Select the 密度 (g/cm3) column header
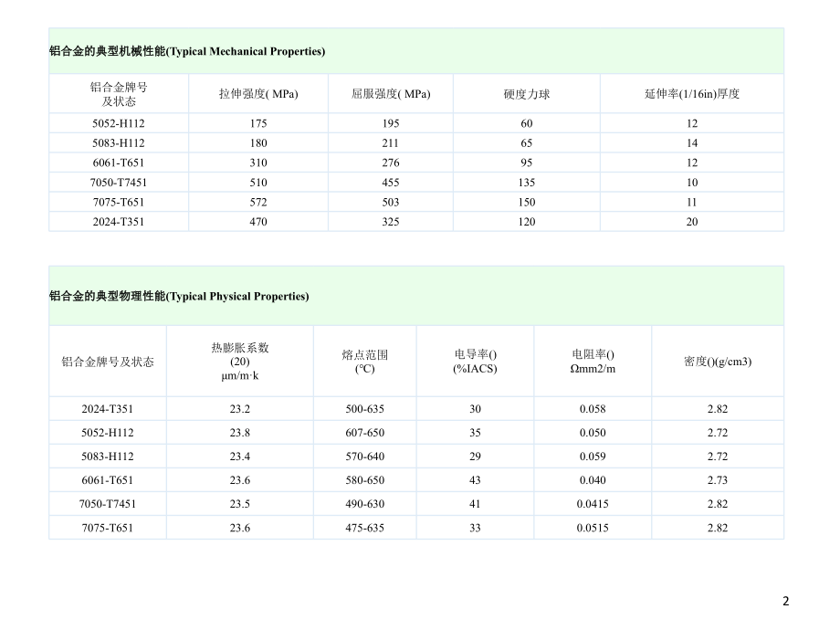The height and width of the screenshot is (630, 840). (717, 362)
